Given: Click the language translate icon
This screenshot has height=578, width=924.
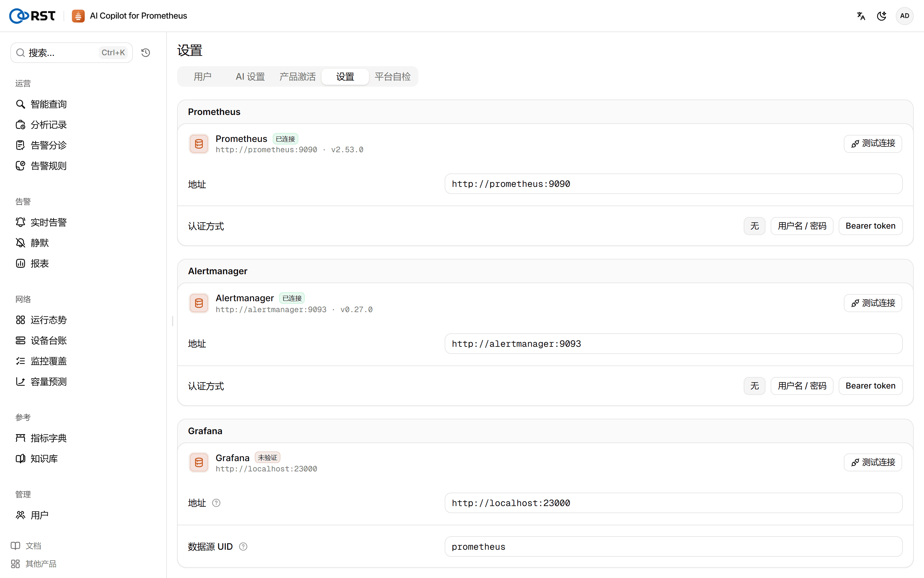Looking at the screenshot, I should pos(861,16).
